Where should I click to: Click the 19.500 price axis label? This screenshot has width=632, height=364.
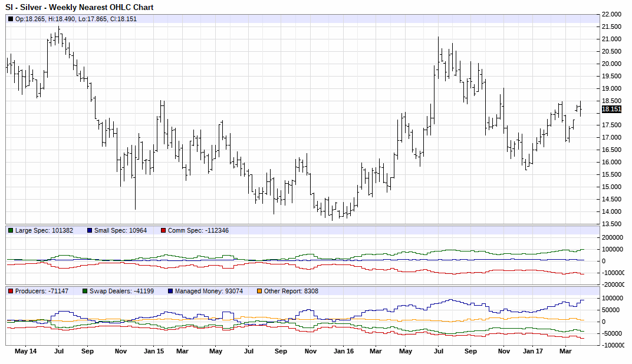tap(611, 76)
